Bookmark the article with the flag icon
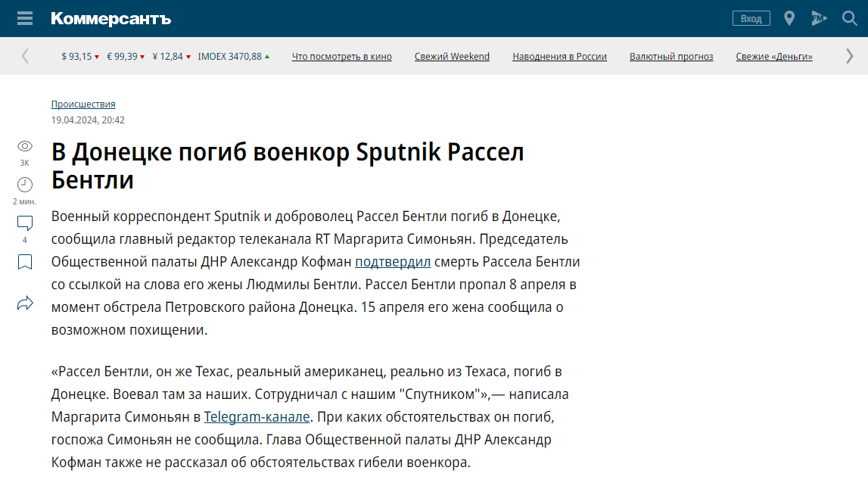Viewport: 868px width, 486px height. pos(25,262)
